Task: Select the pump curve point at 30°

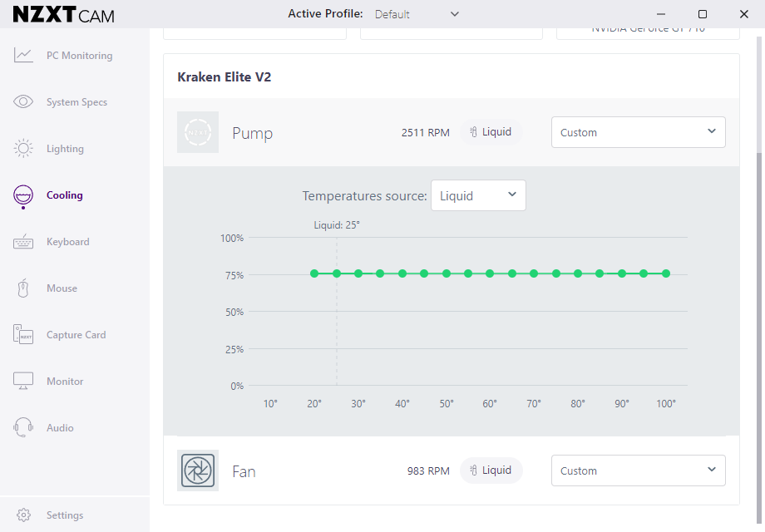Action: click(358, 273)
